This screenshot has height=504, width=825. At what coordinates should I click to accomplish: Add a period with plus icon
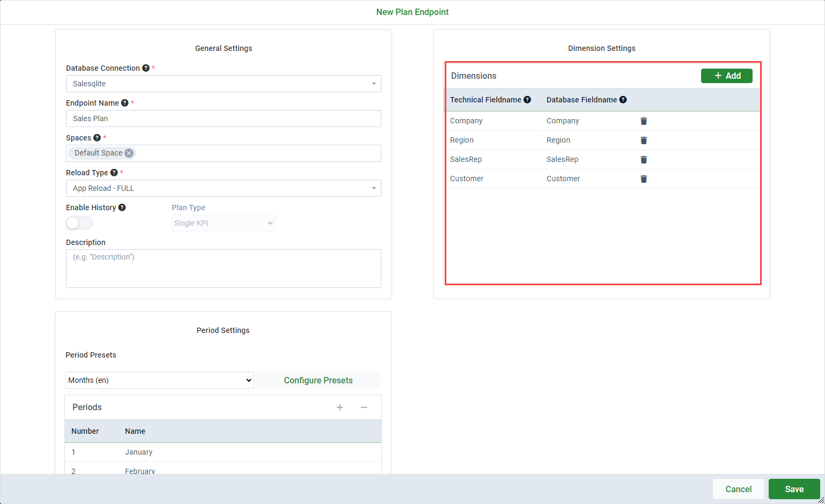pos(340,407)
